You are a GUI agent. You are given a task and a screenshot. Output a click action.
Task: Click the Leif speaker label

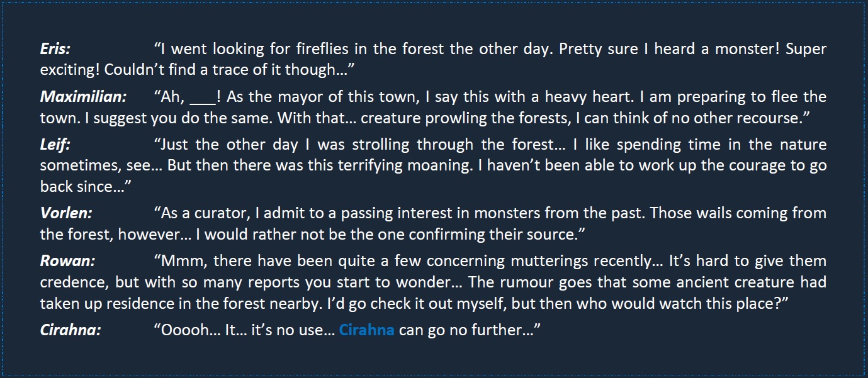(x=55, y=145)
